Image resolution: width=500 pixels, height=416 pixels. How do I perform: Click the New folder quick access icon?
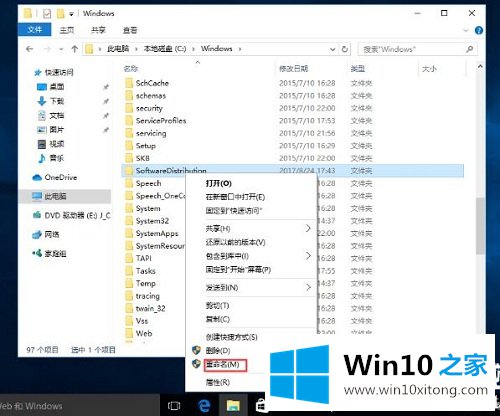coord(60,13)
